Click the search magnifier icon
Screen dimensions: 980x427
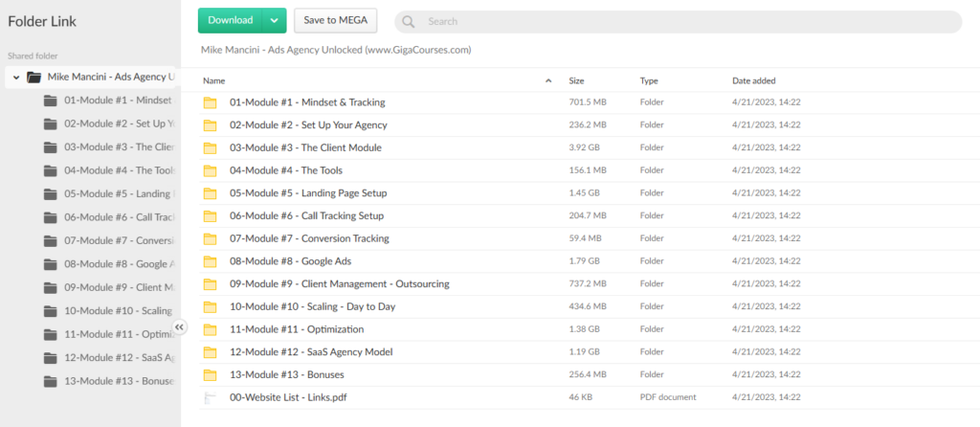(409, 21)
